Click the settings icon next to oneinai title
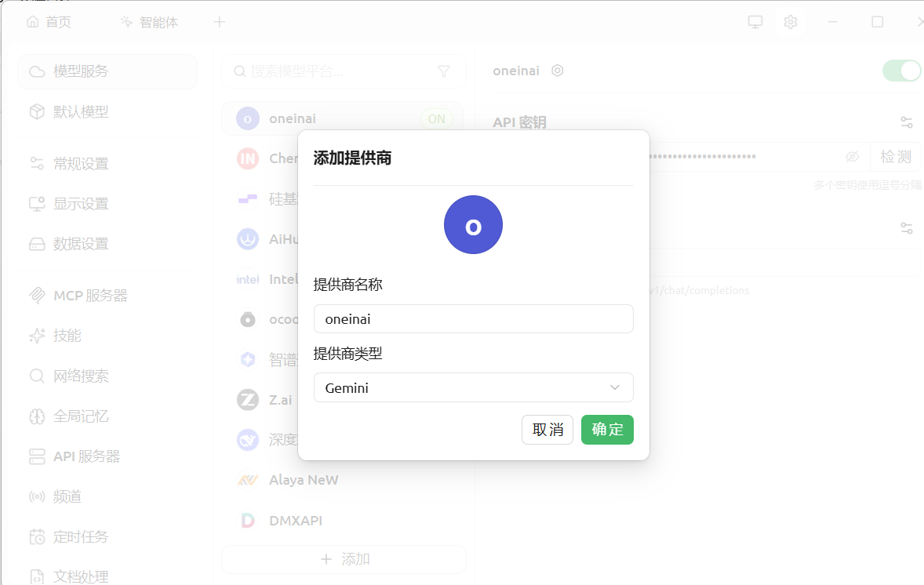This screenshot has height=585, width=924. pyautogui.click(x=558, y=71)
